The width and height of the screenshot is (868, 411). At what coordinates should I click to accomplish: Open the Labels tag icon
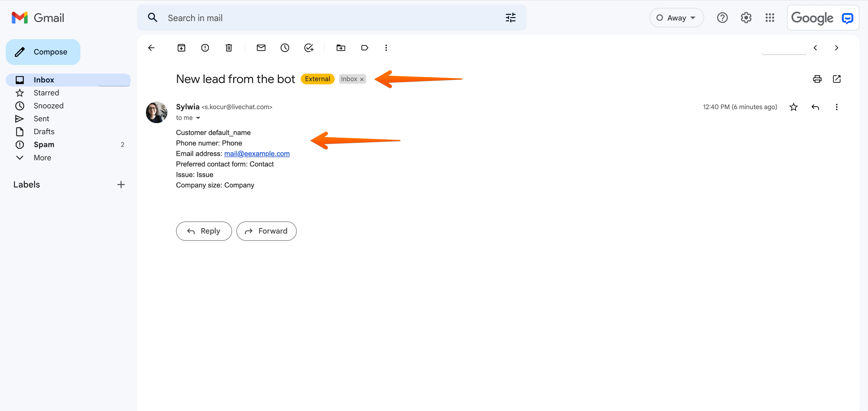365,48
